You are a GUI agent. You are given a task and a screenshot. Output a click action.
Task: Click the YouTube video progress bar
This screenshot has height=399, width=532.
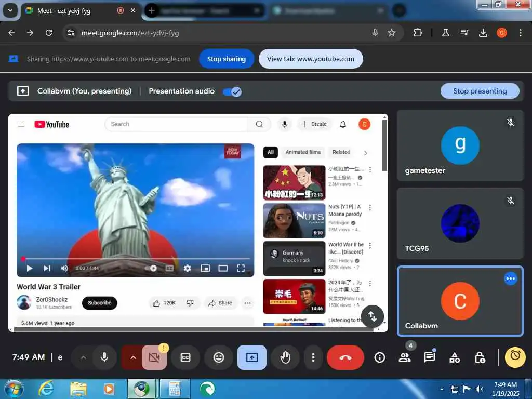point(136,259)
